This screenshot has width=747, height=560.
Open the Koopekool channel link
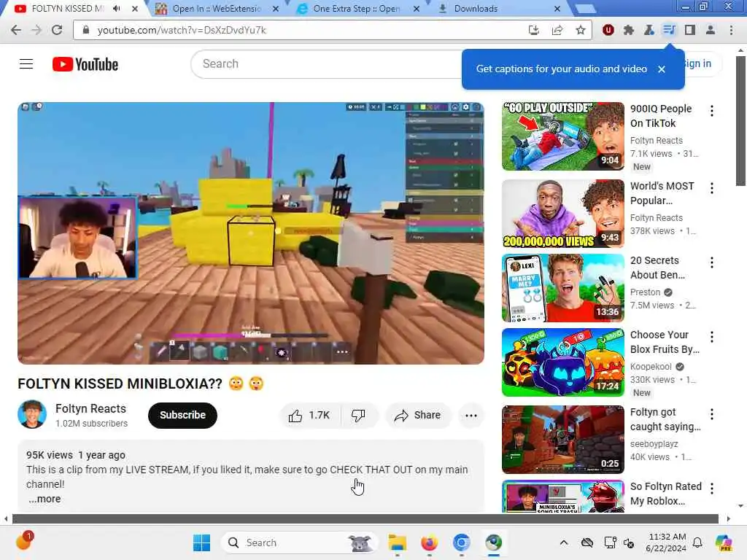point(651,366)
